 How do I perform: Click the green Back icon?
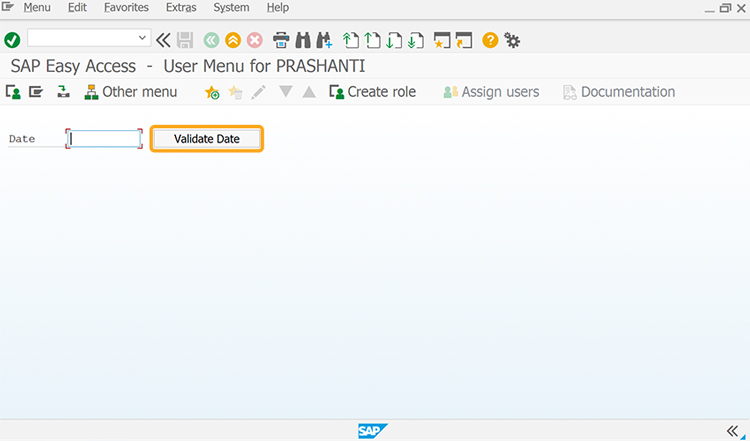click(x=211, y=40)
